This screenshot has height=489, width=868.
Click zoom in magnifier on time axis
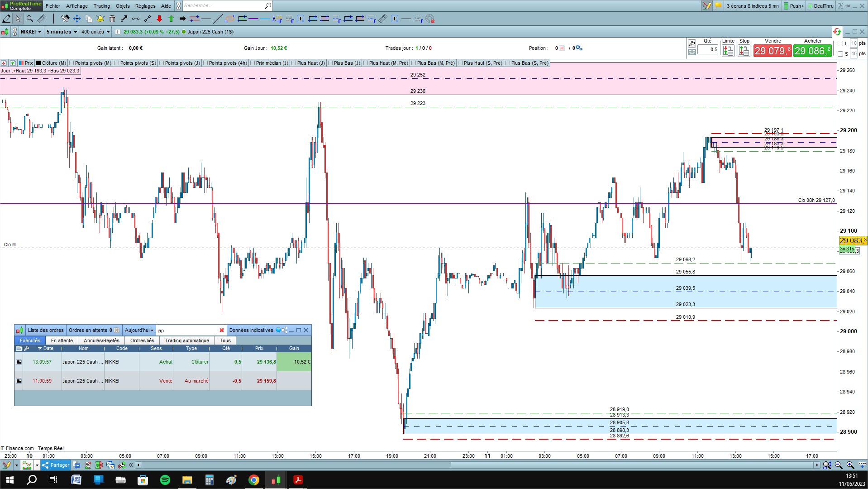850,465
